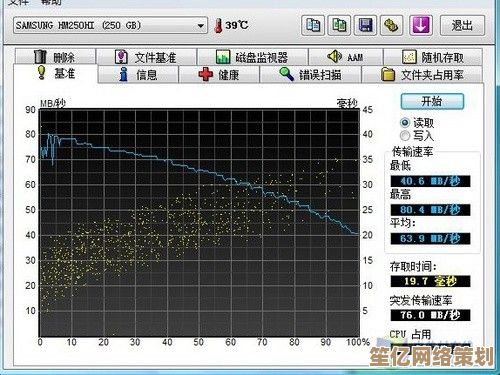Image resolution: width=500 pixels, height=375 pixels.
Task: Select the 基准 benchmark tab
Action: pyautogui.click(x=56, y=73)
